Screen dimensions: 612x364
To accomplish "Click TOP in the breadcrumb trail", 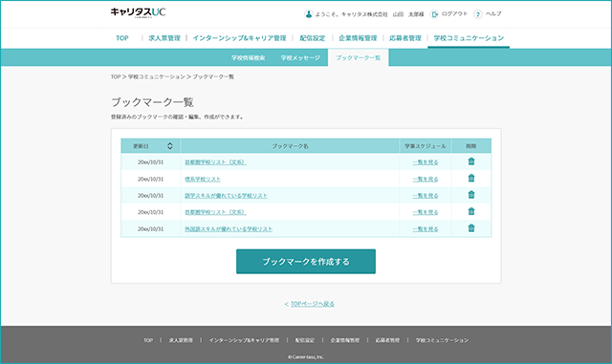I will 116,76.
